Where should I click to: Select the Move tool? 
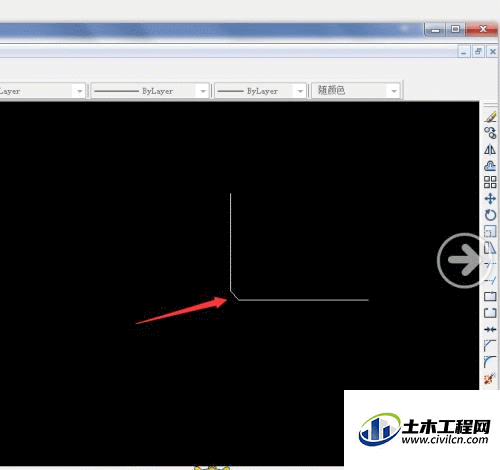tap(490, 199)
